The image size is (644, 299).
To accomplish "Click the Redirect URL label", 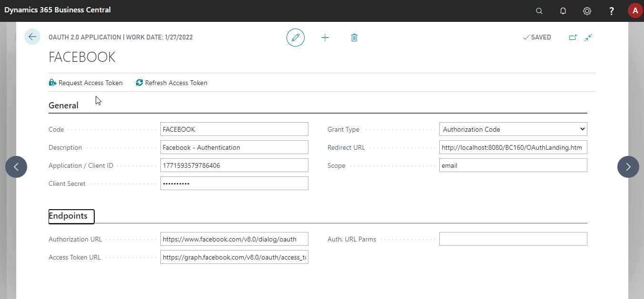I will tap(346, 147).
